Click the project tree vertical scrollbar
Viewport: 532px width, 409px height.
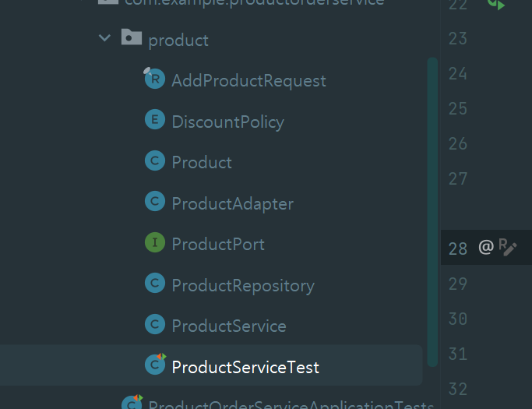pyautogui.click(x=432, y=212)
